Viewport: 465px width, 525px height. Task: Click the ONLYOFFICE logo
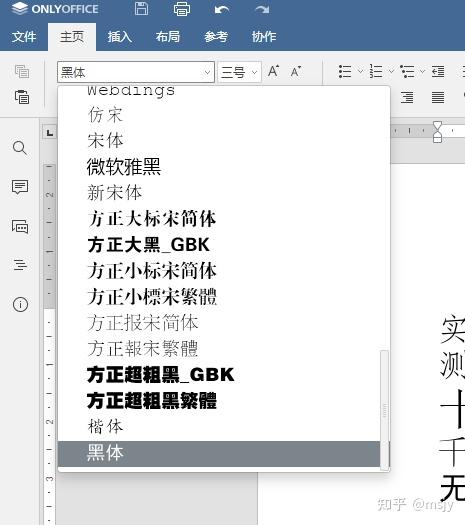coord(55,9)
